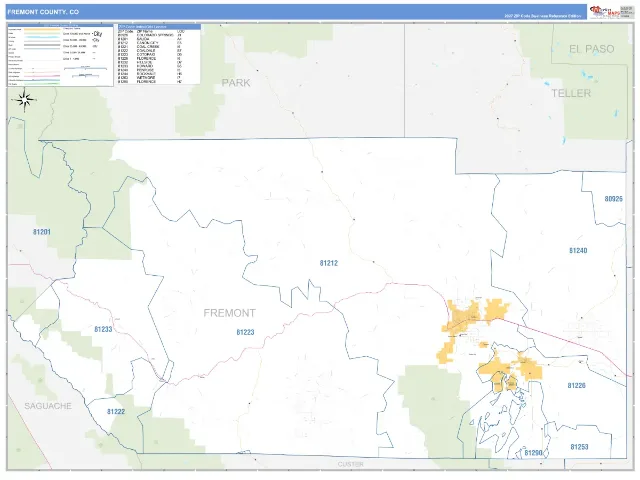Click the ZIP code label 81222
This screenshot has width=640, height=480.
click(116, 411)
